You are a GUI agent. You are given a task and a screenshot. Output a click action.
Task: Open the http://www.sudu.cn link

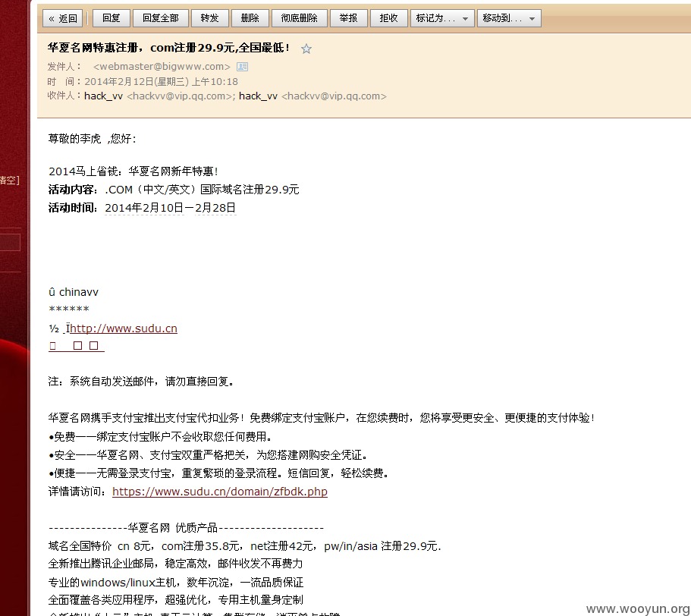124,328
